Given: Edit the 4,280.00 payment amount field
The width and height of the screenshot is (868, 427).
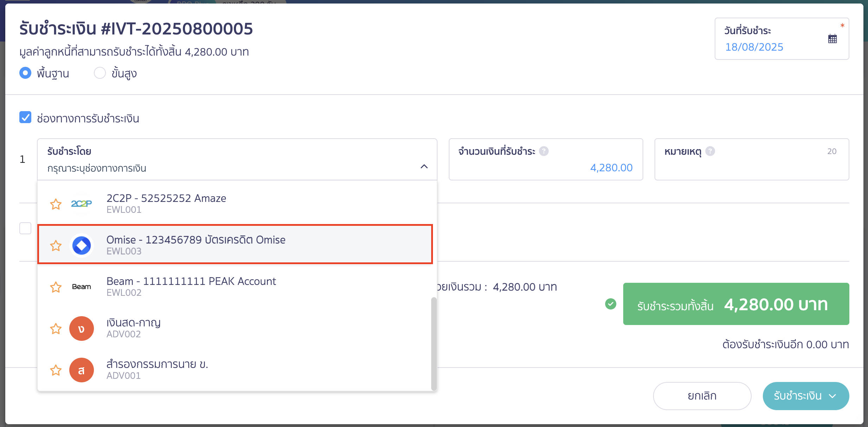Looking at the screenshot, I should click(546, 159).
